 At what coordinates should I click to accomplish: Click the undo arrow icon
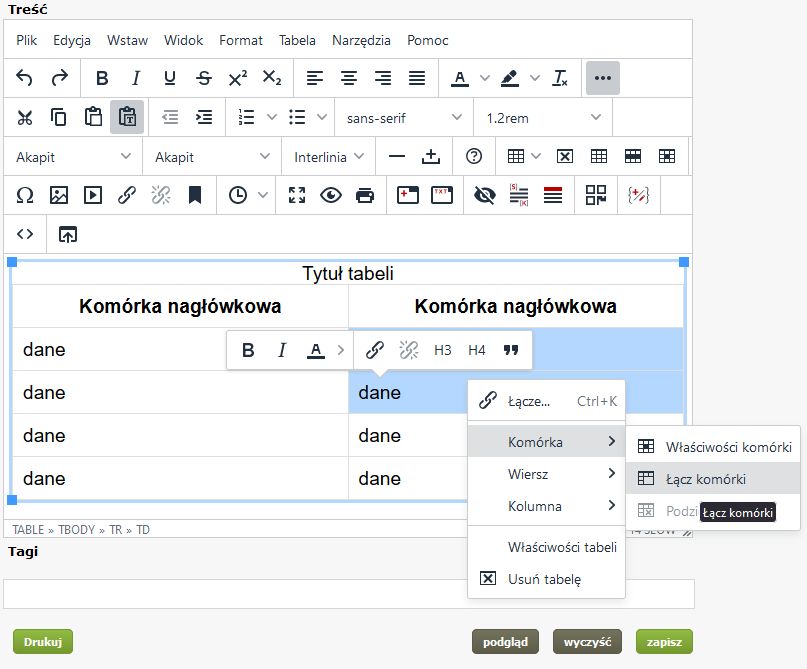click(25, 78)
